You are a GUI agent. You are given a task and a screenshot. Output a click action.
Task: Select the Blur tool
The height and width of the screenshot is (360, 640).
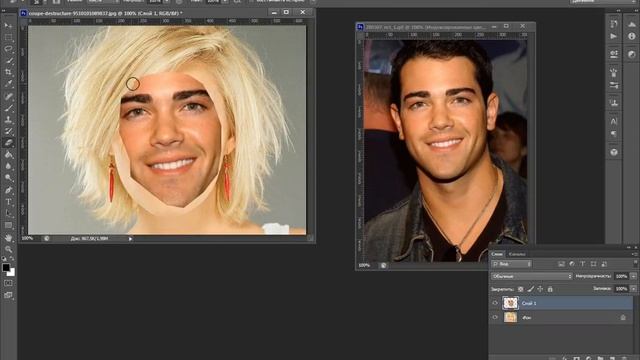tap(8, 167)
